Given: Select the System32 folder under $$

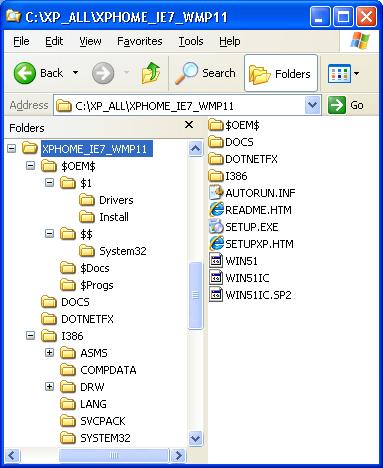Looking at the screenshot, I should click(x=123, y=251).
